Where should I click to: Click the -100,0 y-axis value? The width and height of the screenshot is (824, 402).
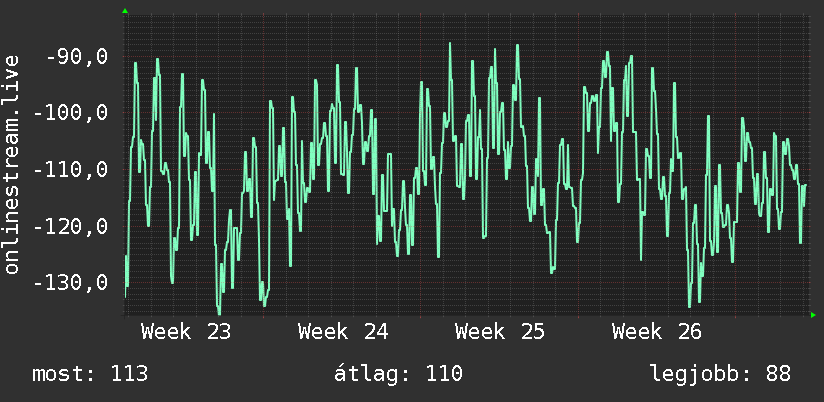click(71, 112)
